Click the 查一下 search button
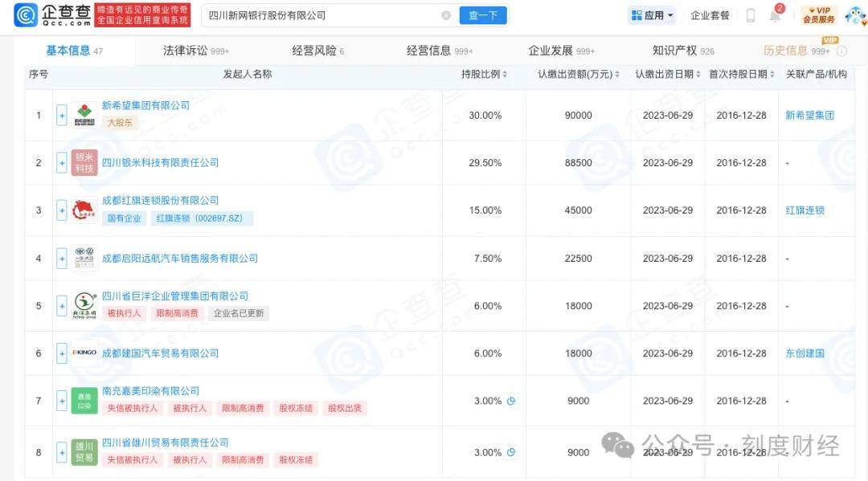 483,15
